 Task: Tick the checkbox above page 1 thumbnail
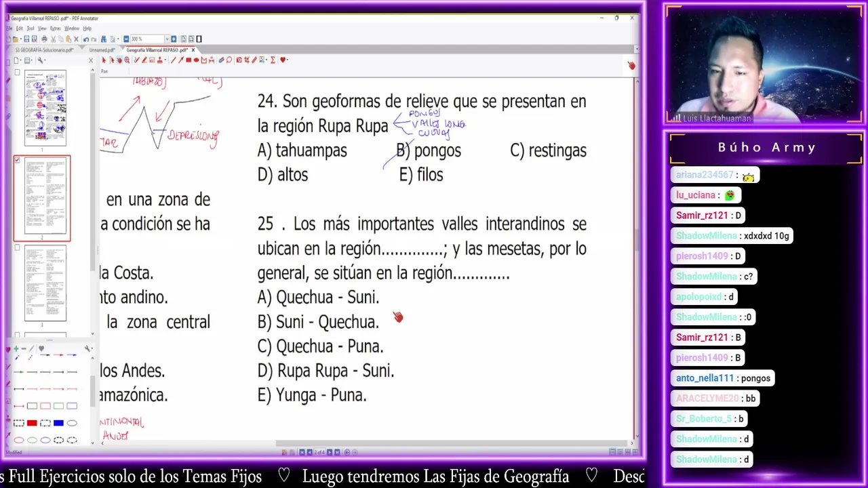pyautogui.click(x=18, y=73)
